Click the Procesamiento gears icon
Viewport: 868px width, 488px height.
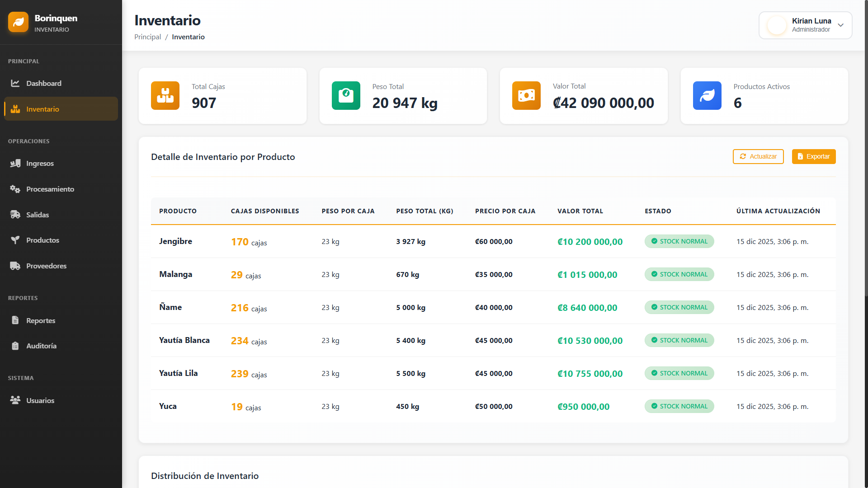click(16, 189)
